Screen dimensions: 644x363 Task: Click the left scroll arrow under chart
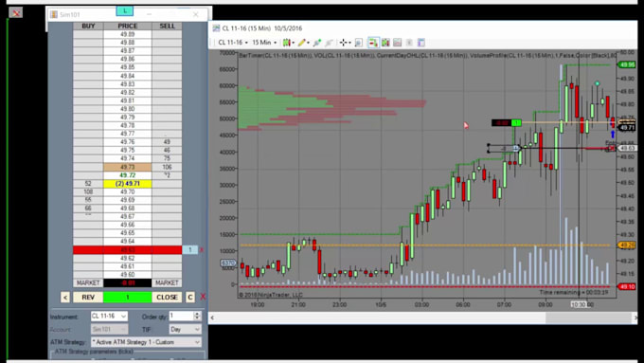coord(212,318)
